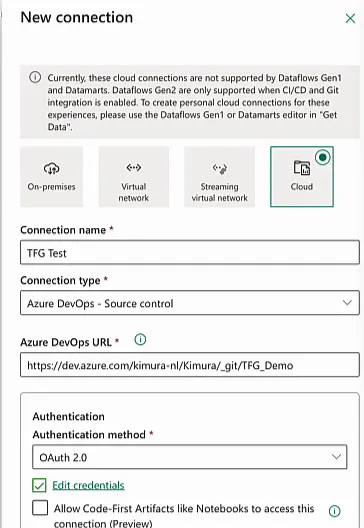Click the info icon in the notice banner
Screen dimensions: 364x528
point(35,77)
